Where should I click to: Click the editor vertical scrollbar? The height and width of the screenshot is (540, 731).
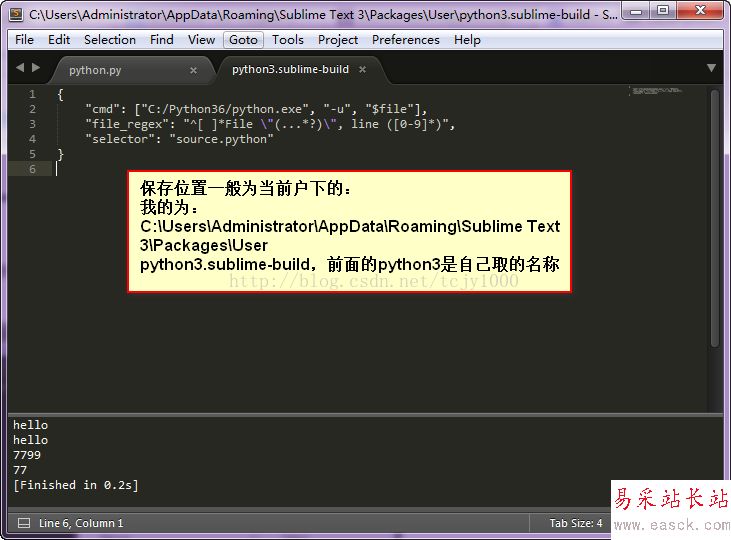point(715,218)
